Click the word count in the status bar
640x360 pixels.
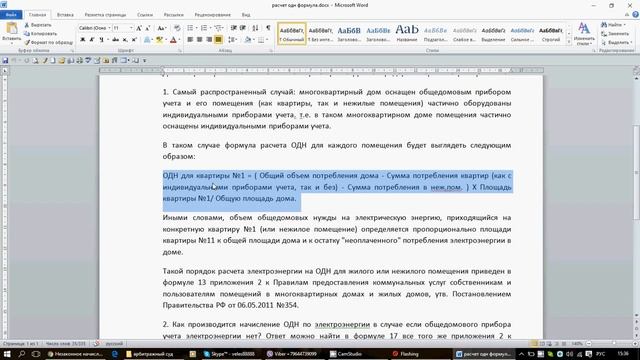66,344
